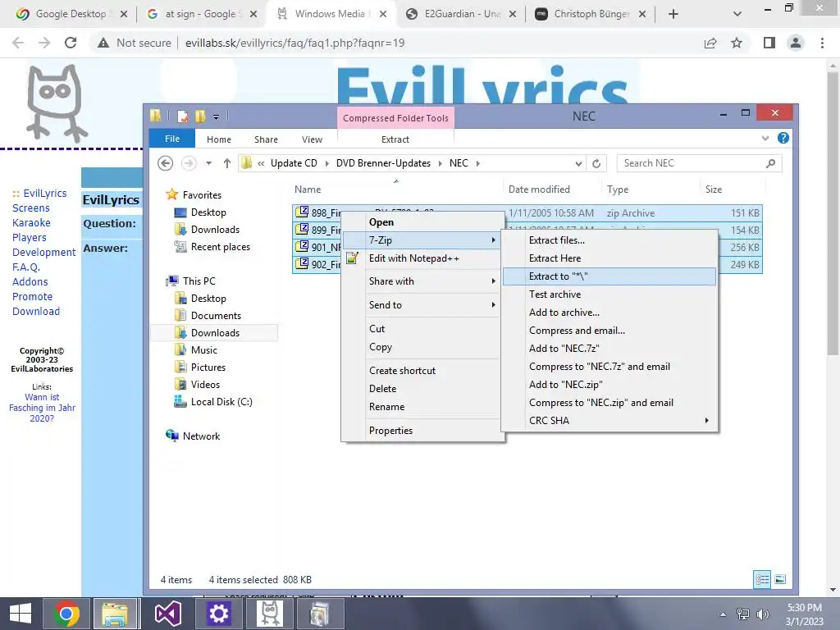
Task: Refresh the NEC folder view
Action: click(x=596, y=163)
